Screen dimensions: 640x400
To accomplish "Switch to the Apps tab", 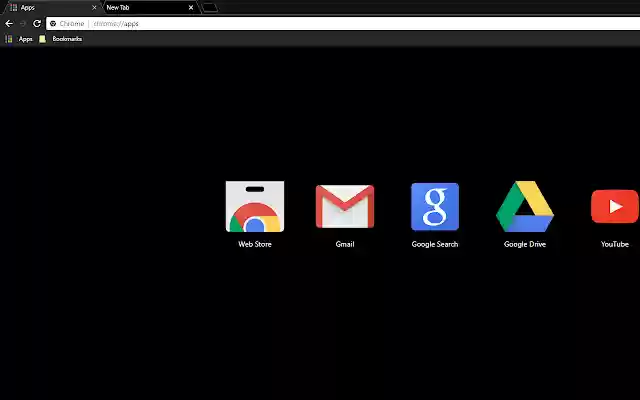I will click(51, 7).
